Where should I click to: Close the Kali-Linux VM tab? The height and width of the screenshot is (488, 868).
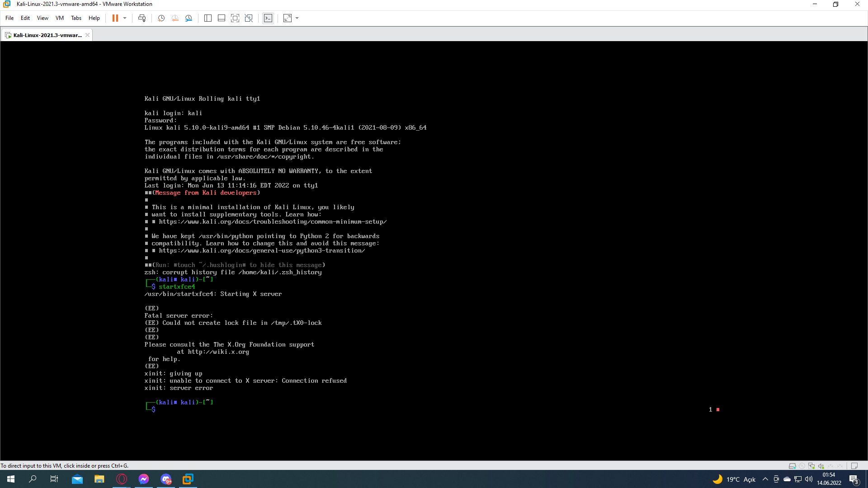(x=87, y=35)
